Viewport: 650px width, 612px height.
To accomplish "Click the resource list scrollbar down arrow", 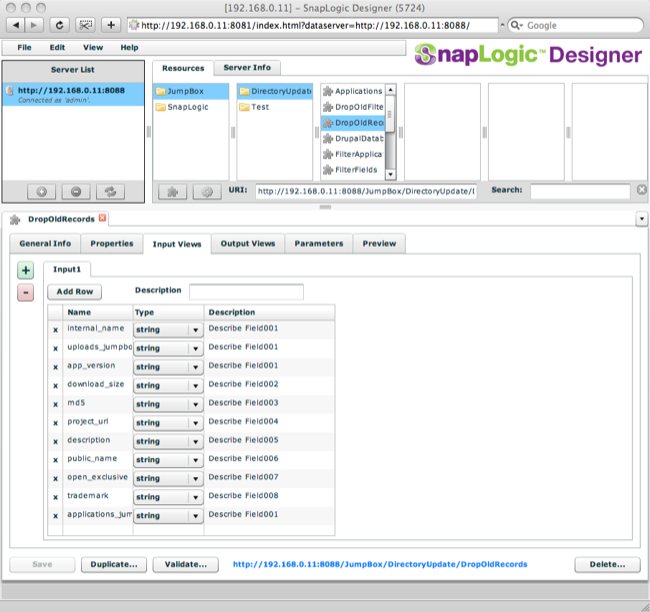I will (390, 175).
